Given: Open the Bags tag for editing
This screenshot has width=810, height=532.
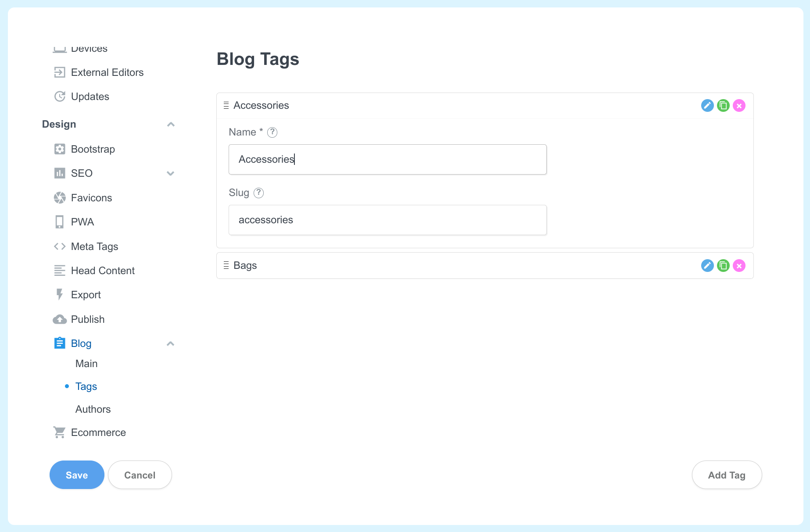Looking at the screenshot, I should [x=707, y=265].
